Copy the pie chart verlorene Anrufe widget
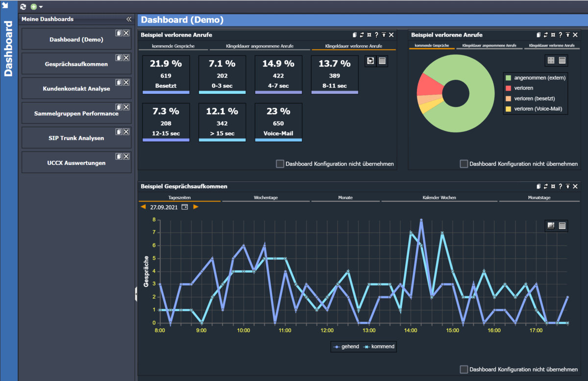This screenshot has width=588, height=381. tap(539, 35)
